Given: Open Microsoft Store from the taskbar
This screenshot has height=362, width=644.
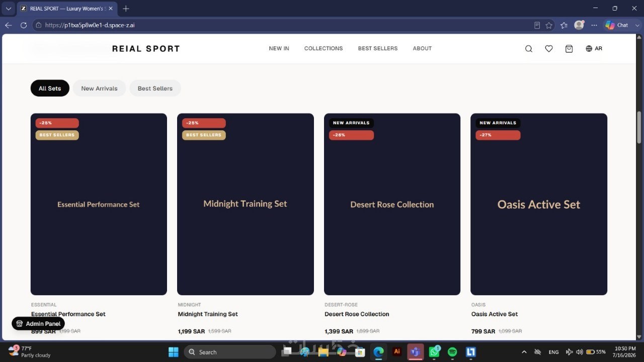Looking at the screenshot, I should coord(360,352).
